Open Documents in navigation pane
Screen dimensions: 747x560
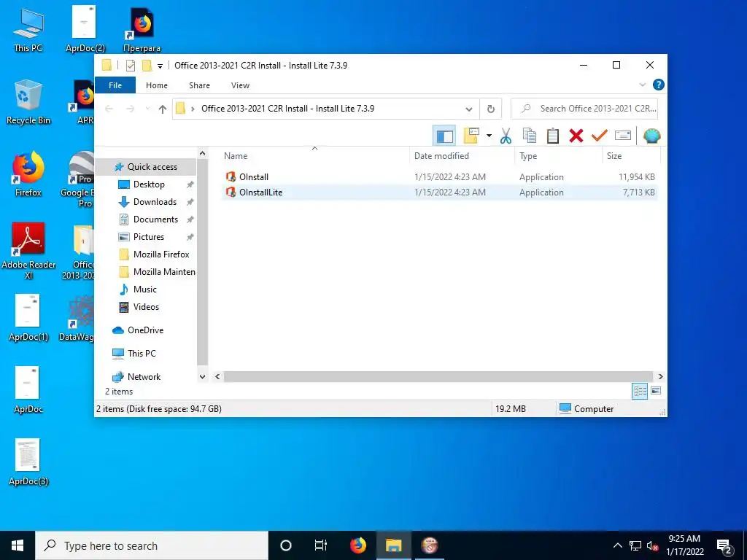(x=155, y=219)
